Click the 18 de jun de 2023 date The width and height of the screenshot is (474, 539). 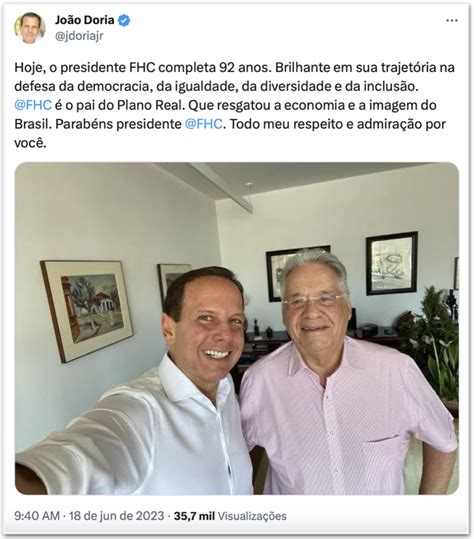117,516
